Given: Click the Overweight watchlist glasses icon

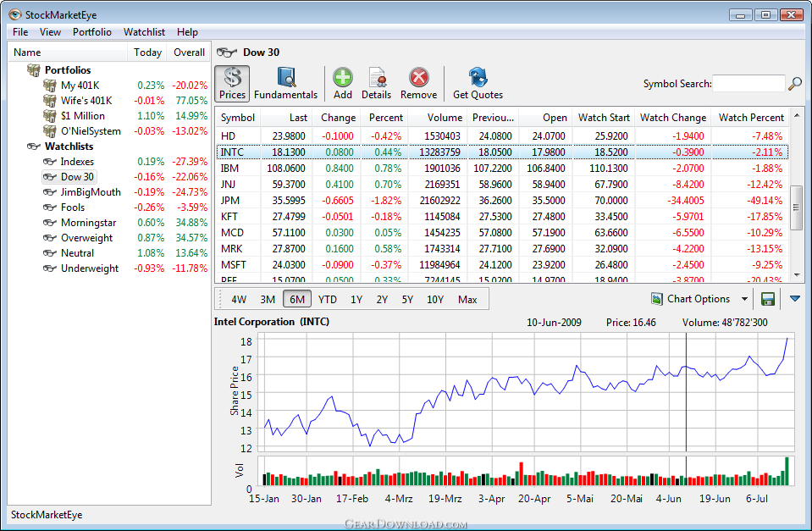Looking at the screenshot, I should (x=50, y=238).
